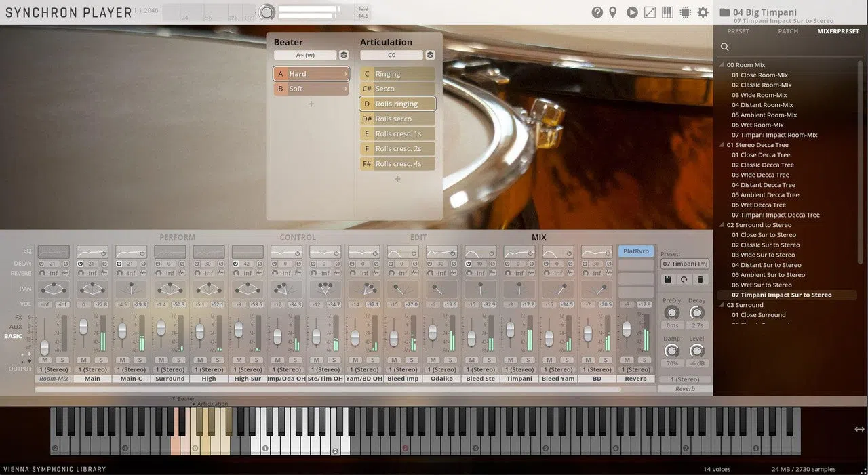Open the EQ curve of the Timpani channel
868x475 pixels.
click(x=519, y=252)
